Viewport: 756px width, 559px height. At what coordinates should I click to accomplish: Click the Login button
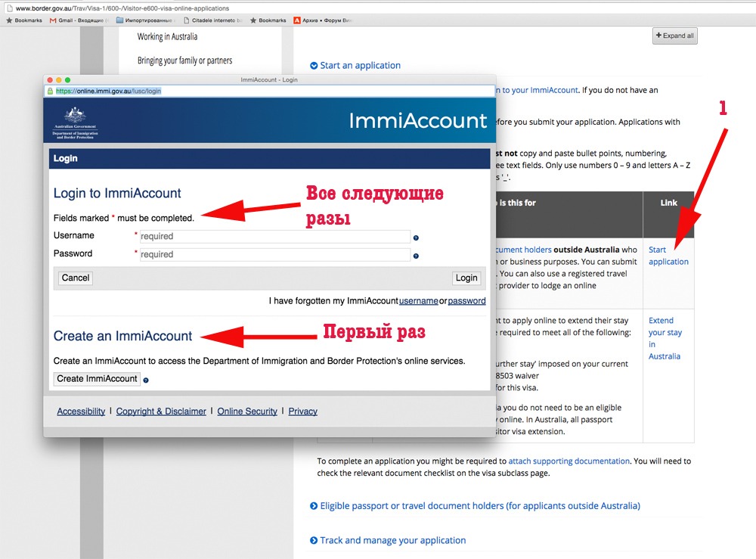tap(466, 278)
